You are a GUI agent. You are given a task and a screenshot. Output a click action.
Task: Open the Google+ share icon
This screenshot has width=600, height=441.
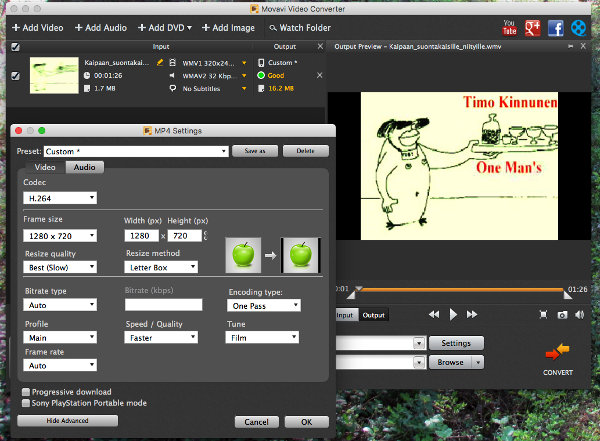click(x=532, y=28)
